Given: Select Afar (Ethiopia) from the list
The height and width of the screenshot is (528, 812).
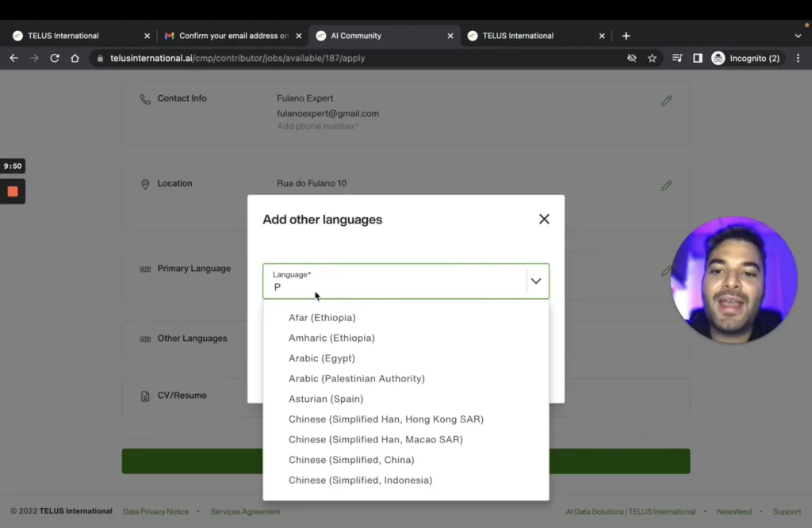Looking at the screenshot, I should (322, 318).
